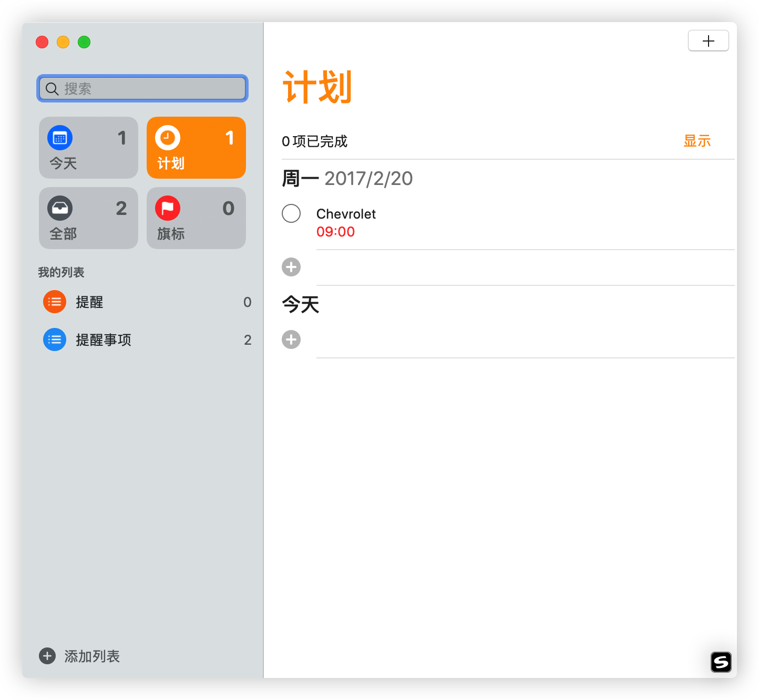Click the plus icon under 周一 2017/2/20

[291, 267]
